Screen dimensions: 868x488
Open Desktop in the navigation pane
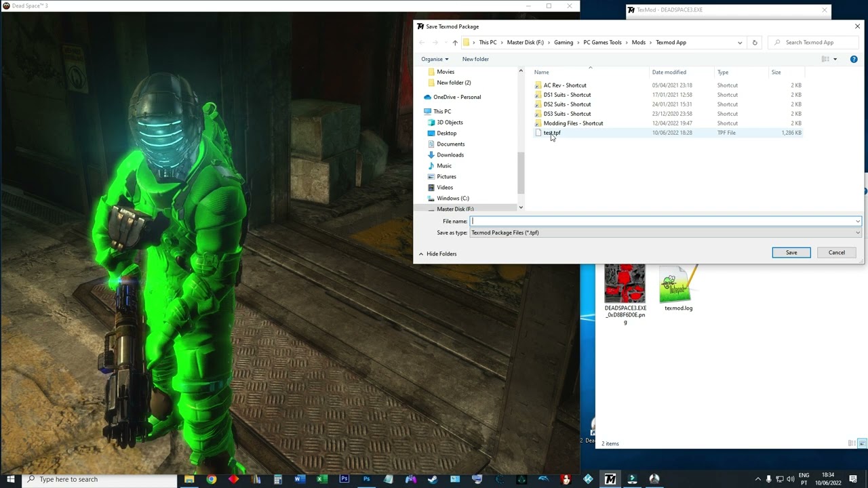tap(446, 134)
